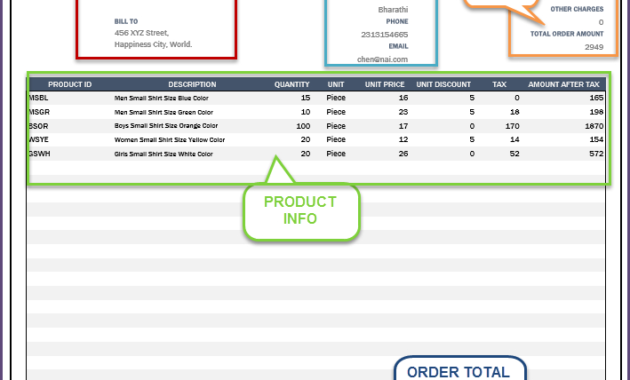Click 'Men Small Shirt Size Green Color' description
The height and width of the screenshot is (380, 630).
click(164, 112)
